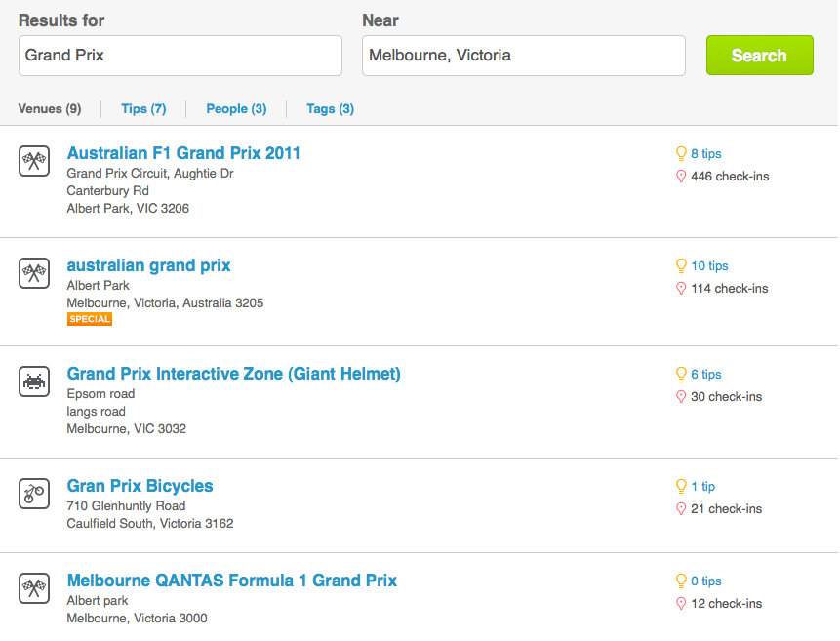Screen dimensions: 840x641
Task: Click the pin icon next to 21 check-ins
Action: (681, 509)
